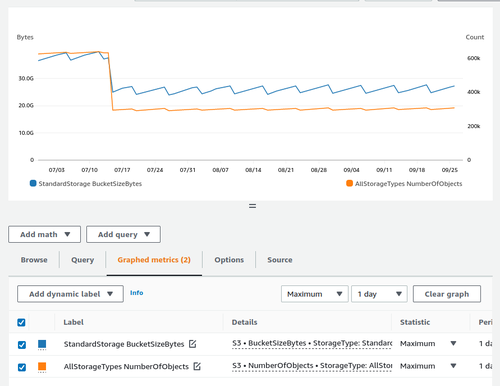The height and width of the screenshot is (386, 500).
Task: Open the blue color swatch for BucketSizeBytes
Action: pyautogui.click(x=42, y=344)
